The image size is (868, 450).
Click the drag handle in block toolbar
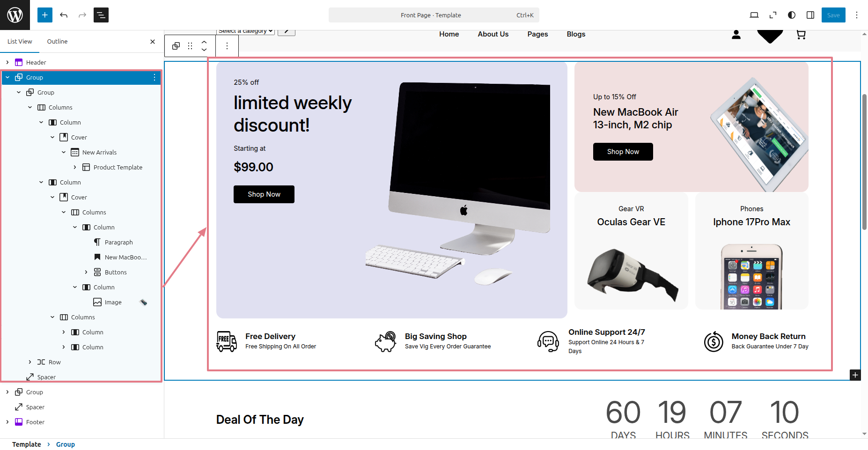[x=190, y=46]
